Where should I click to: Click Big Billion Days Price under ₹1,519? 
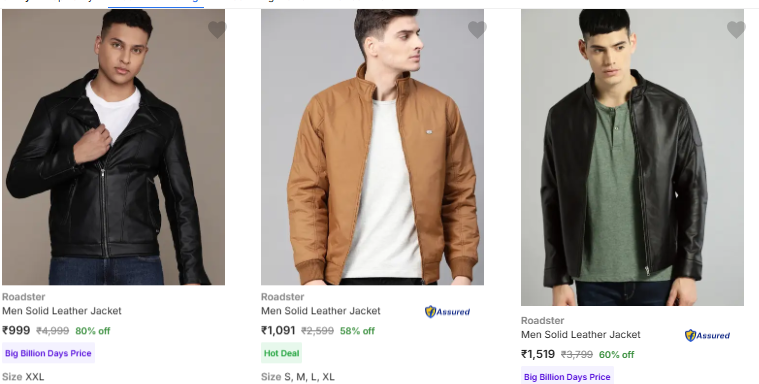567,377
